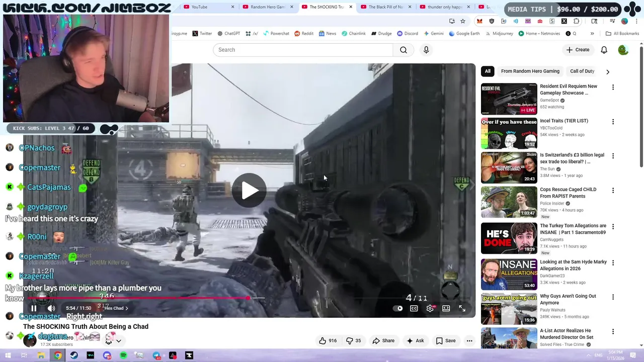Open options for Cops Rescue Caged CHILD video
The height and width of the screenshot is (362, 644).
pyautogui.click(x=613, y=191)
